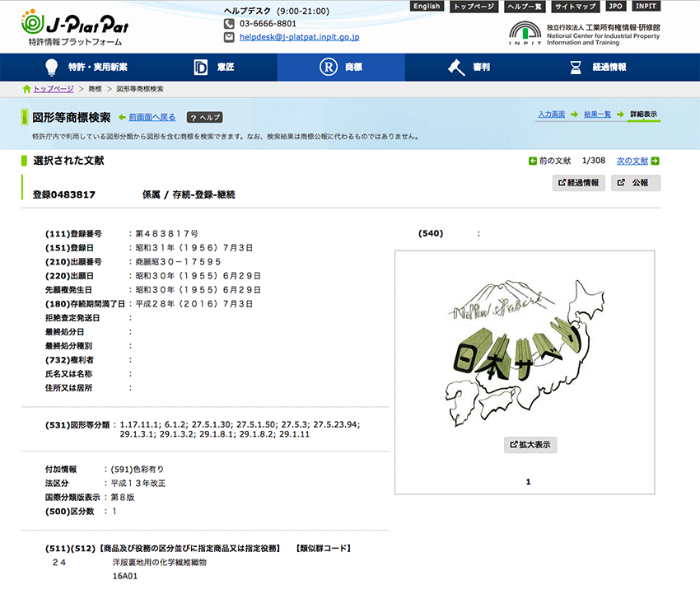This screenshot has width=700, height=599.
Task: Click the application number 商願昭３０－１７５９５
Action: click(x=178, y=262)
